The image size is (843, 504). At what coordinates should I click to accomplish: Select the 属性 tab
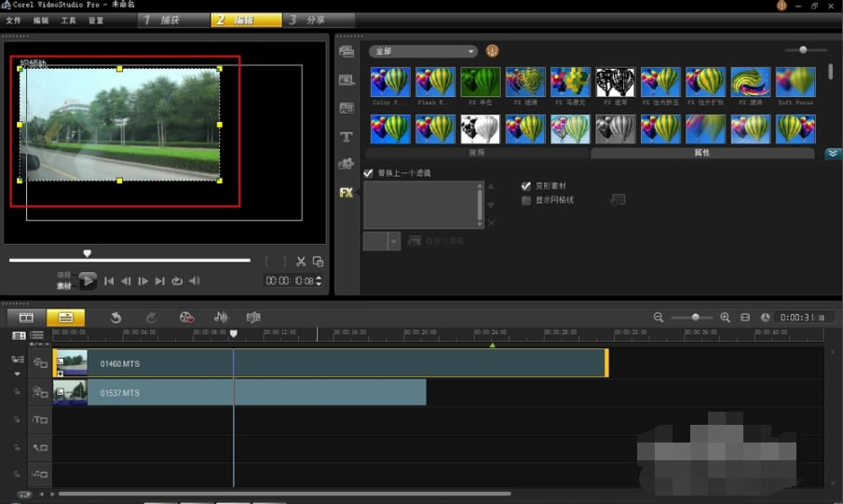701,152
